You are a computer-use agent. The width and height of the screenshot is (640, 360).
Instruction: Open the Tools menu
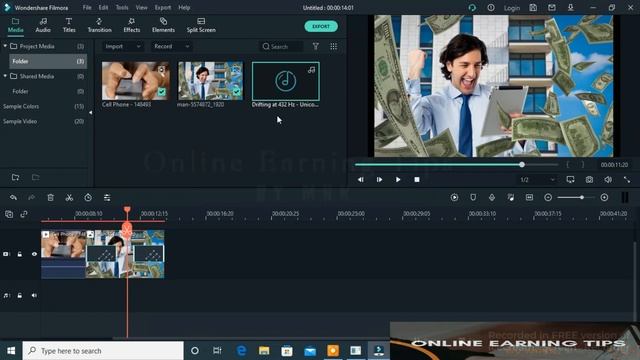tap(122, 7)
